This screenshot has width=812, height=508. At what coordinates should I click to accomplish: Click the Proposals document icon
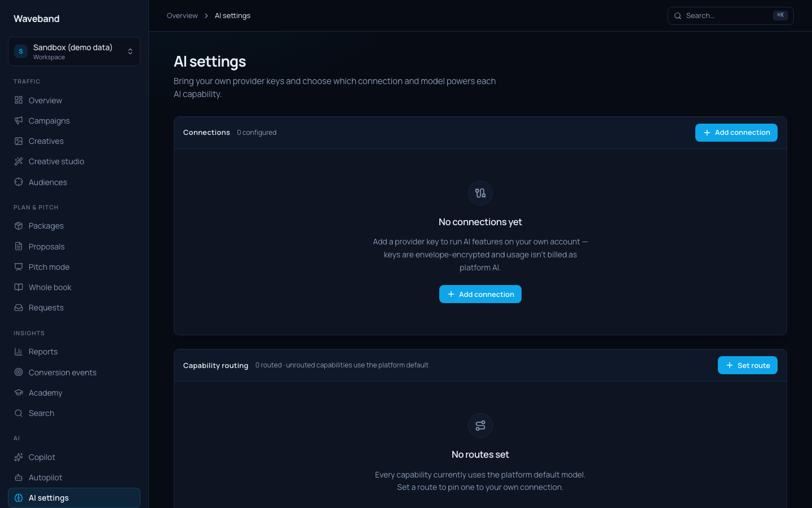19,246
